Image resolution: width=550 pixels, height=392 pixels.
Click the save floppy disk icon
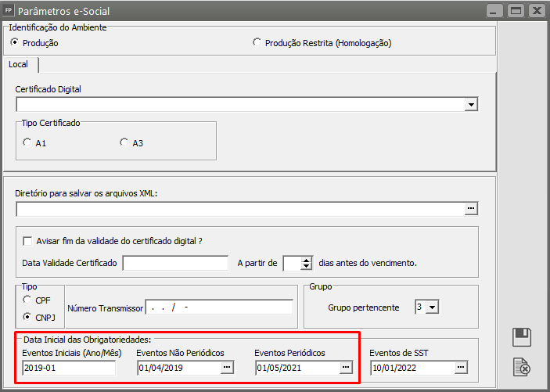[522, 337]
